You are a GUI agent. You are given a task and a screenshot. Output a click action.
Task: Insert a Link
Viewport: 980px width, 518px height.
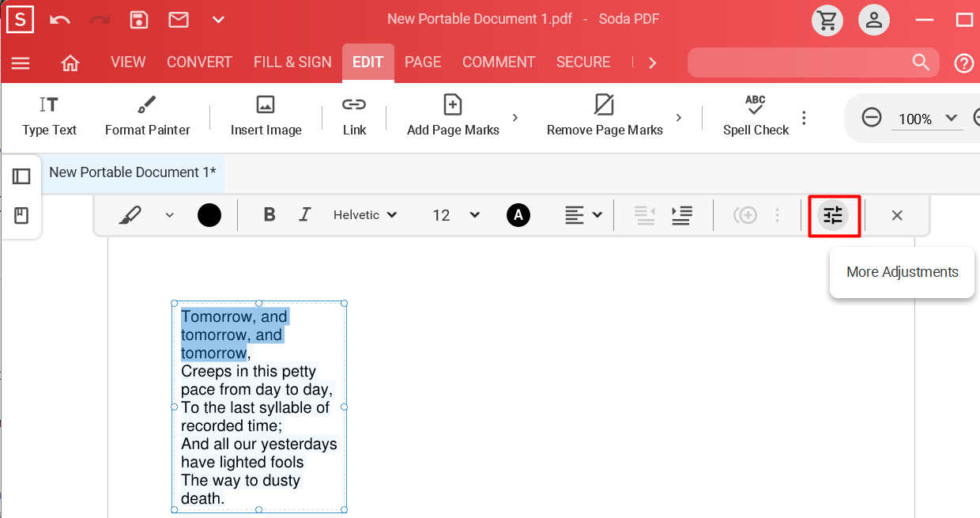click(x=352, y=115)
